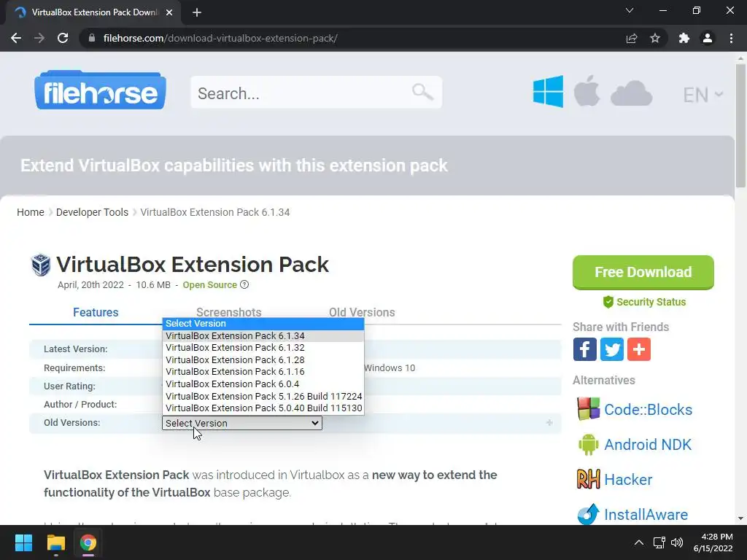Image resolution: width=747 pixels, height=560 pixels.
Task: Click the search magnifier icon
Action: click(422, 92)
